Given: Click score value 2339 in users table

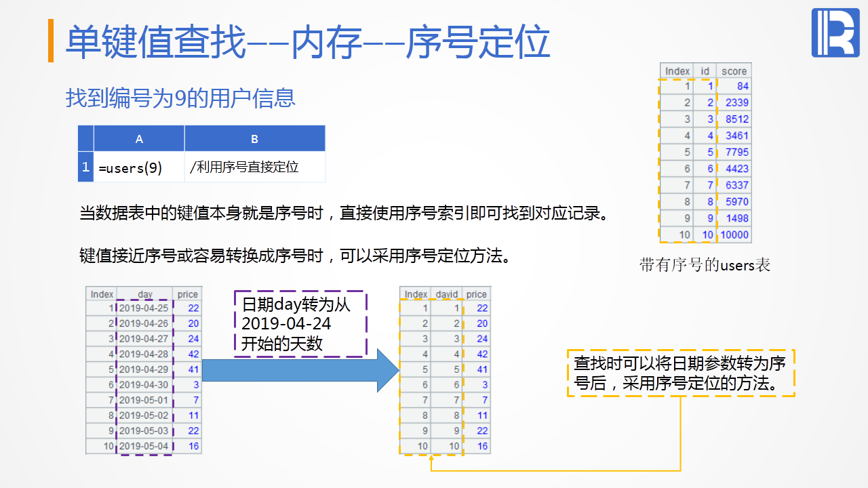Looking at the screenshot, I should pos(734,102).
